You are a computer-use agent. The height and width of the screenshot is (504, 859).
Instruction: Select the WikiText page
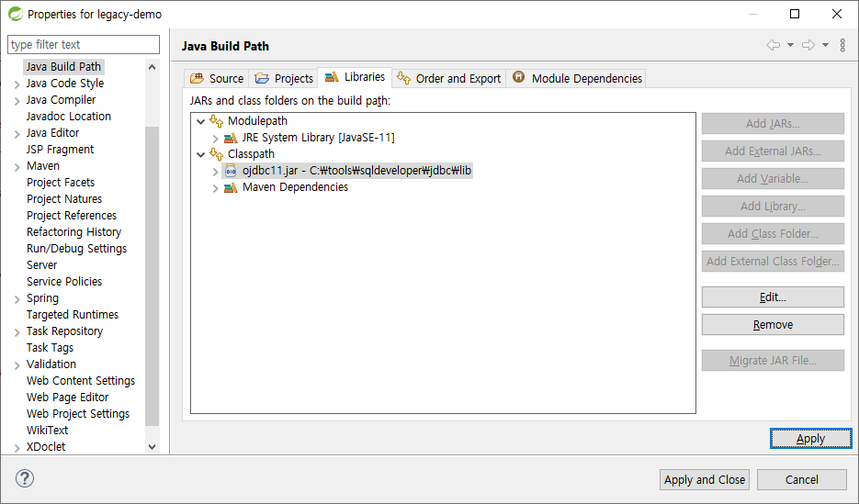point(47,431)
